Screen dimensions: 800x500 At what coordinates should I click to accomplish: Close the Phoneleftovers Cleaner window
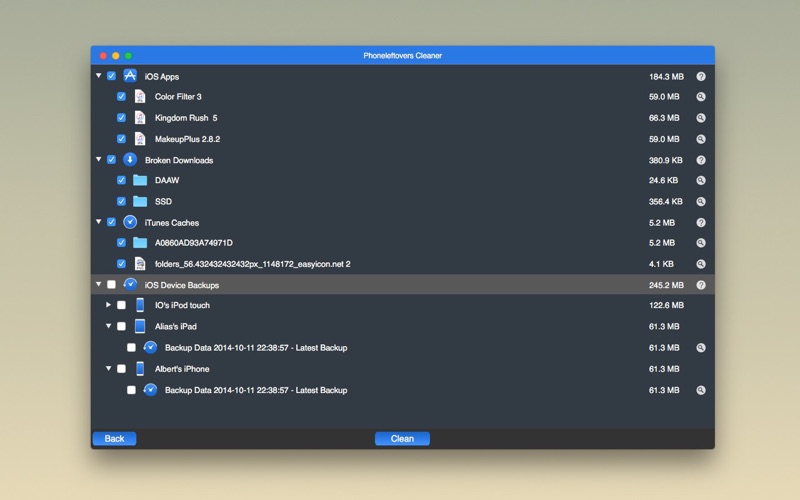pos(103,56)
